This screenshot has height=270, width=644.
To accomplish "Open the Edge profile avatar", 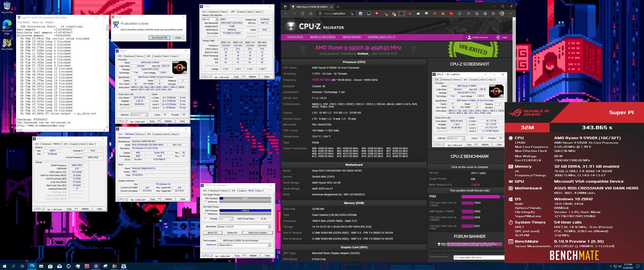I will point(502,13).
